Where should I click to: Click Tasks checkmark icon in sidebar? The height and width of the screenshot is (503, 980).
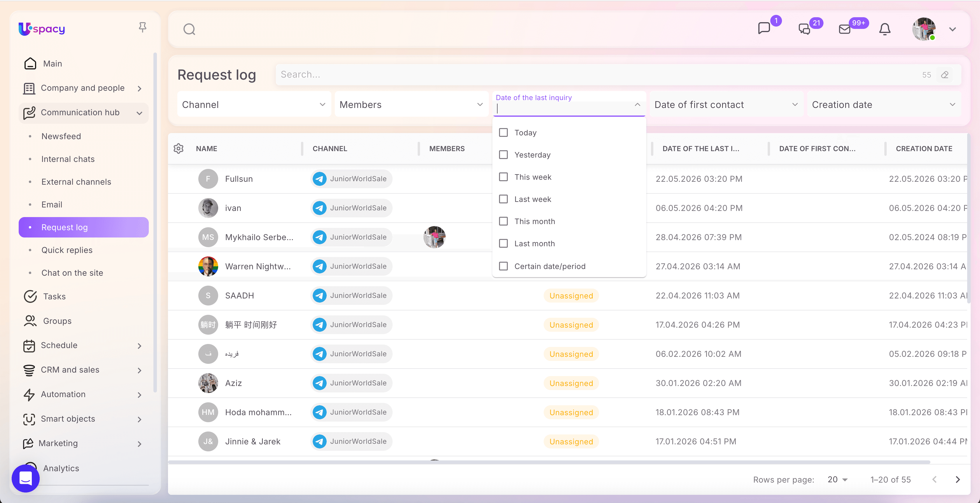[30, 296]
